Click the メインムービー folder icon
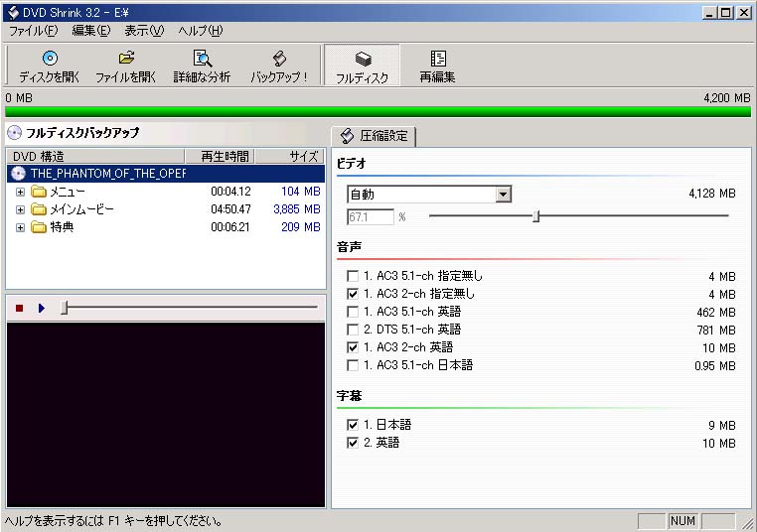The width and height of the screenshot is (757, 532). [x=39, y=209]
